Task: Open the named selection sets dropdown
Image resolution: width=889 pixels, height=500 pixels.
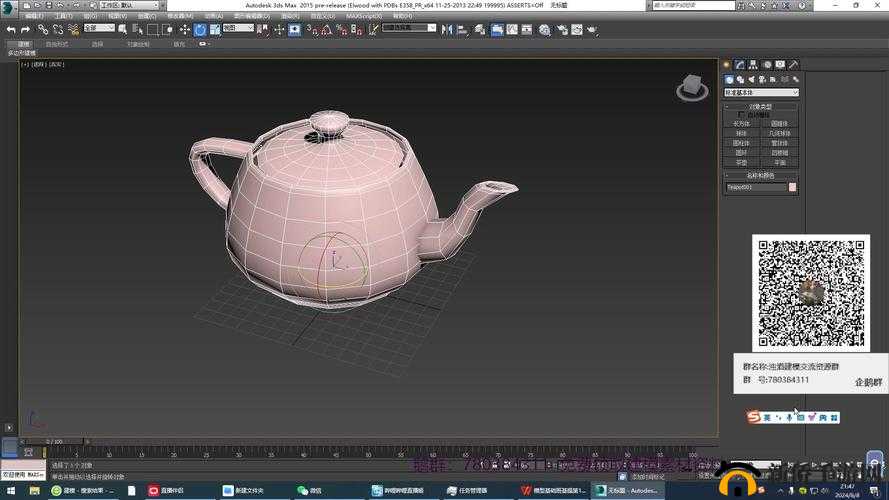Action: (x=409, y=28)
